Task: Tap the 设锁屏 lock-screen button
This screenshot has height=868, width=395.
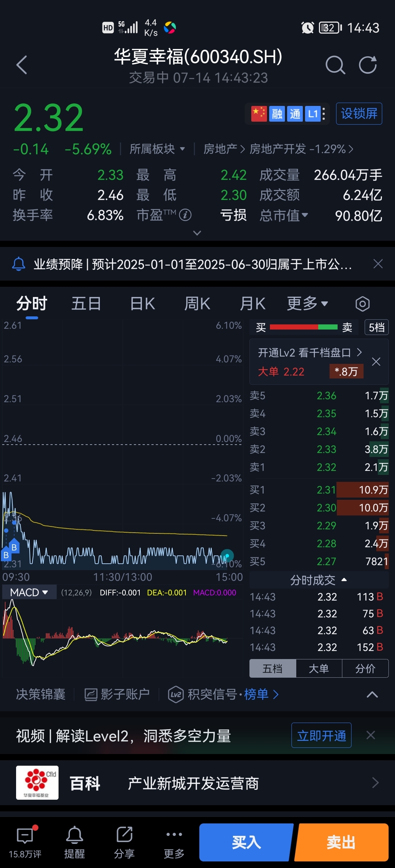Action: pyautogui.click(x=359, y=114)
